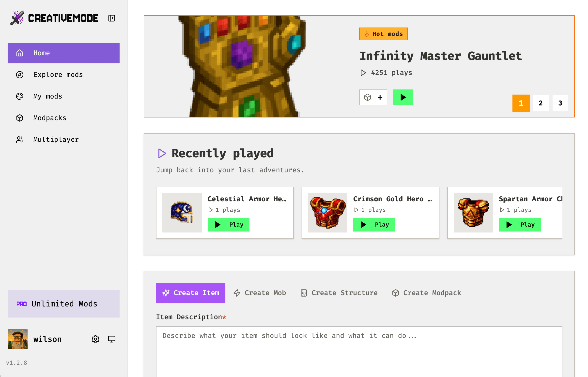
Task: Add Infinity Master Gauntlet to a modpack
Action: (x=373, y=97)
